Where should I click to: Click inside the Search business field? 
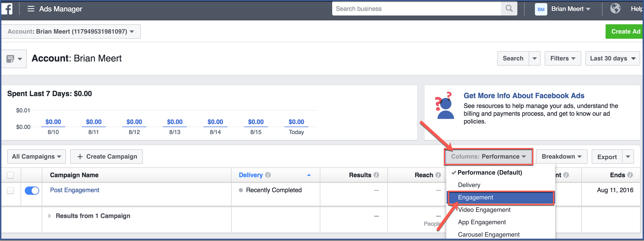click(417, 9)
